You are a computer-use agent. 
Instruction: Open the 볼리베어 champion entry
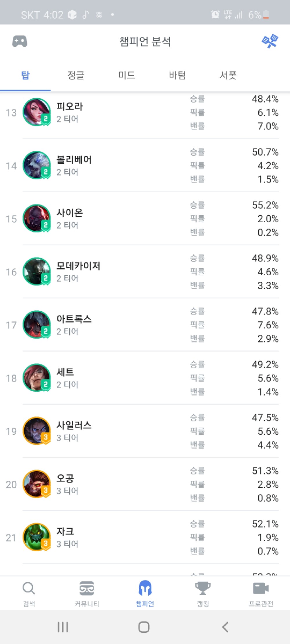tap(74, 160)
